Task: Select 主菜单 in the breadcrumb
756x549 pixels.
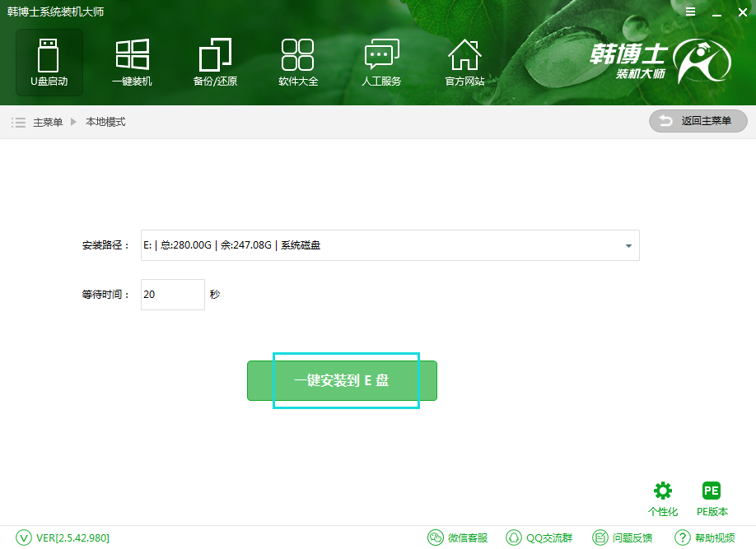Action: 49,120
